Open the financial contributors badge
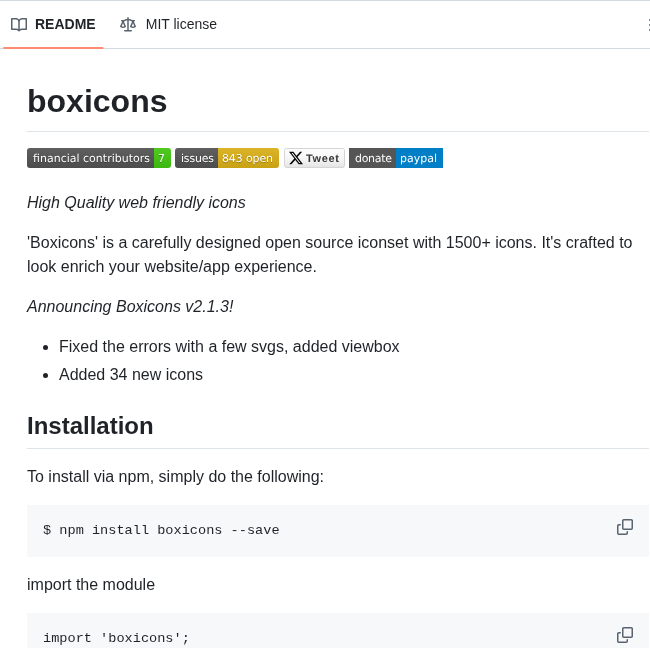 (x=98, y=158)
